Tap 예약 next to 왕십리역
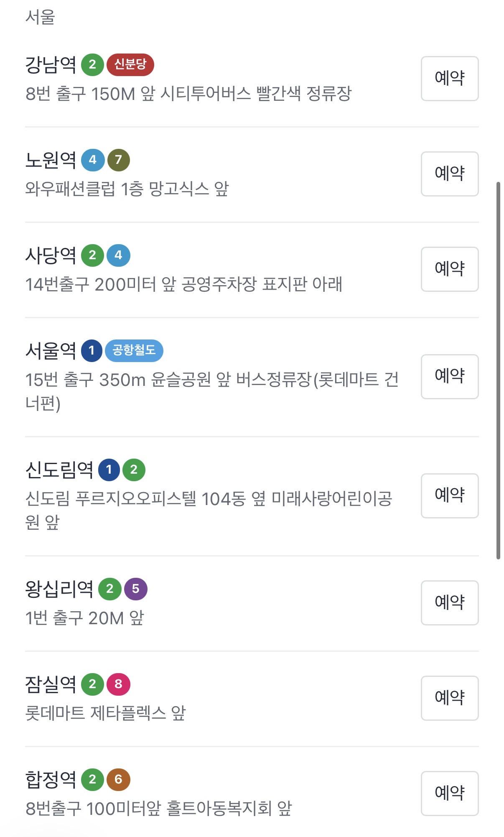The width and height of the screenshot is (504, 837). click(450, 603)
